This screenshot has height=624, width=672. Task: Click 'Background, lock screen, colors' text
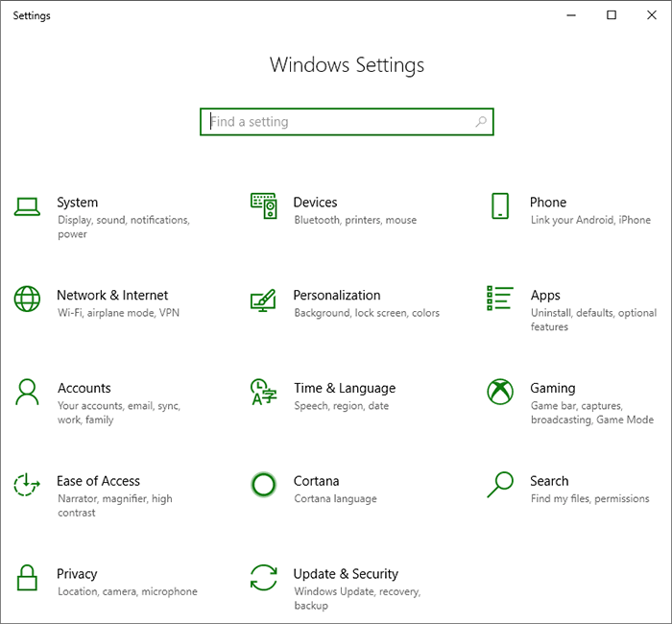point(367,313)
